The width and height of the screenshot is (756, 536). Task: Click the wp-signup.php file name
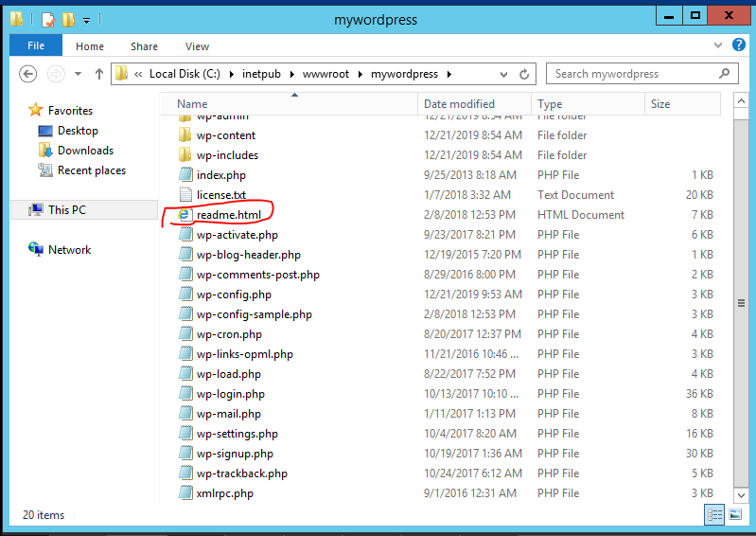[x=235, y=454]
